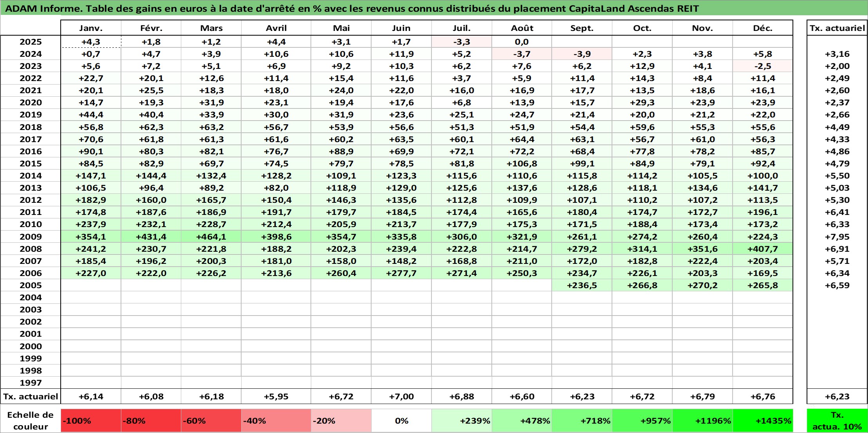
Task: Select the June 2006 value +277,7
Action: click(x=401, y=273)
